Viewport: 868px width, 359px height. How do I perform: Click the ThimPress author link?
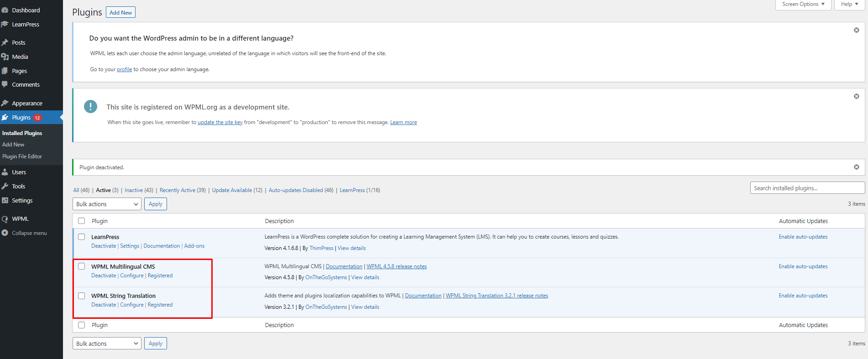(321, 248)
